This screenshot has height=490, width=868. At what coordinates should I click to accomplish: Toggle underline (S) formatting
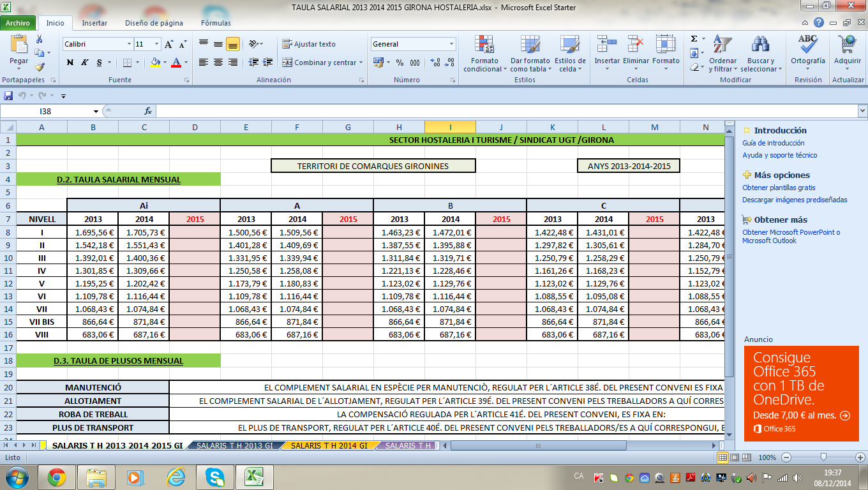click(99, 63)
